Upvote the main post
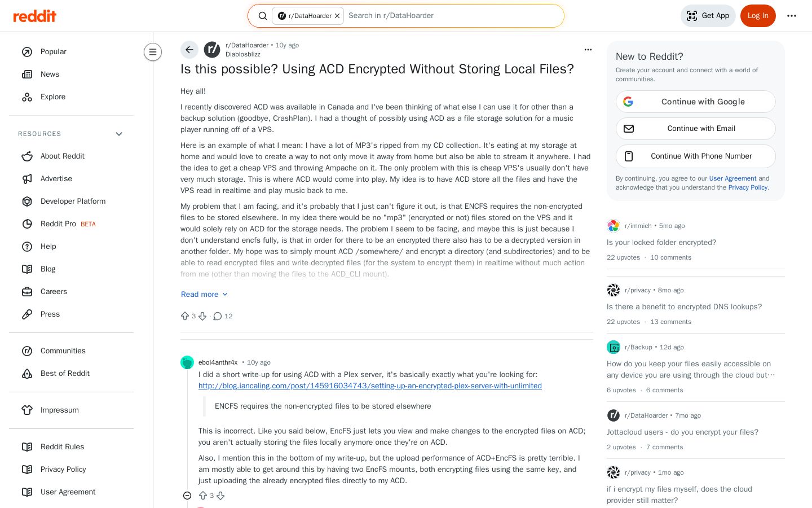Viewport: 812px width, 508px height. [x=185, y=316]
